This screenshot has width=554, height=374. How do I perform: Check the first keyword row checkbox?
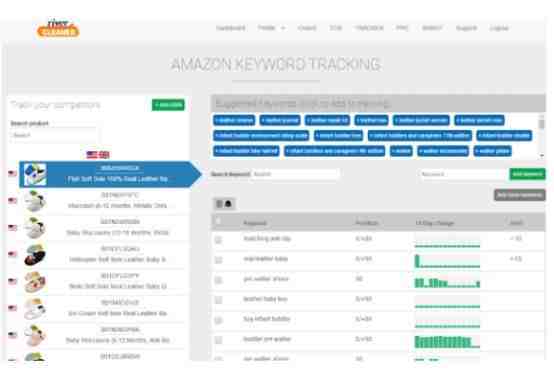tap(218, 240)
